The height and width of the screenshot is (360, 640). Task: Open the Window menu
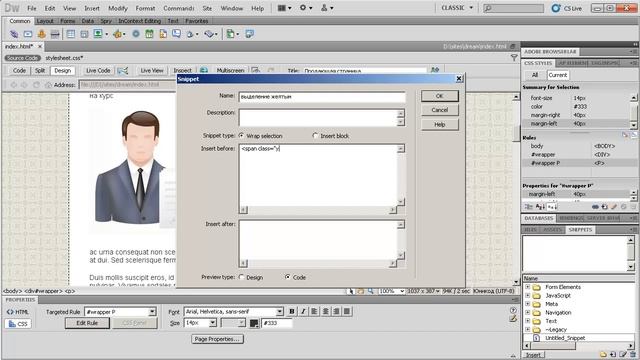click(x=231, y=8)
